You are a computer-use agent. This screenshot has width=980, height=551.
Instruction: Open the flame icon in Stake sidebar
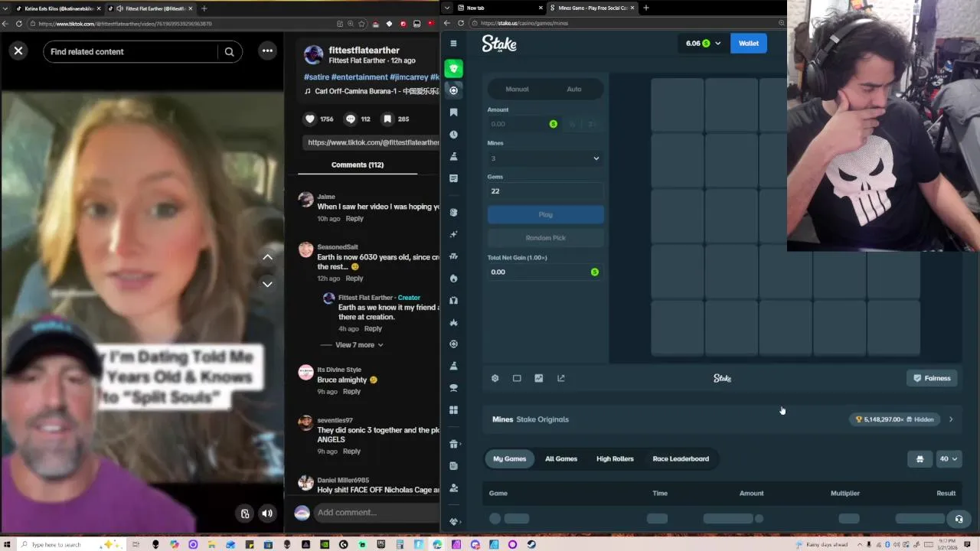pyautogui.click(x=453, y=279)
